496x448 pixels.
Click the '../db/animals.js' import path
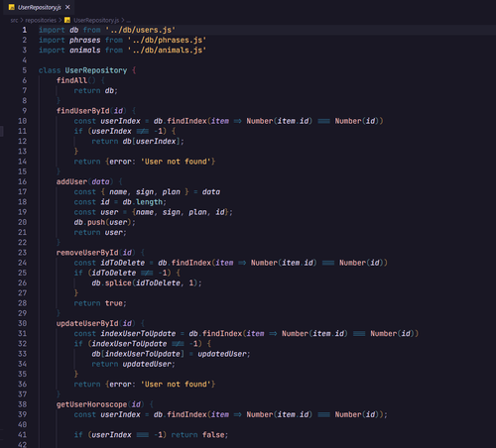tap(167, 50)
